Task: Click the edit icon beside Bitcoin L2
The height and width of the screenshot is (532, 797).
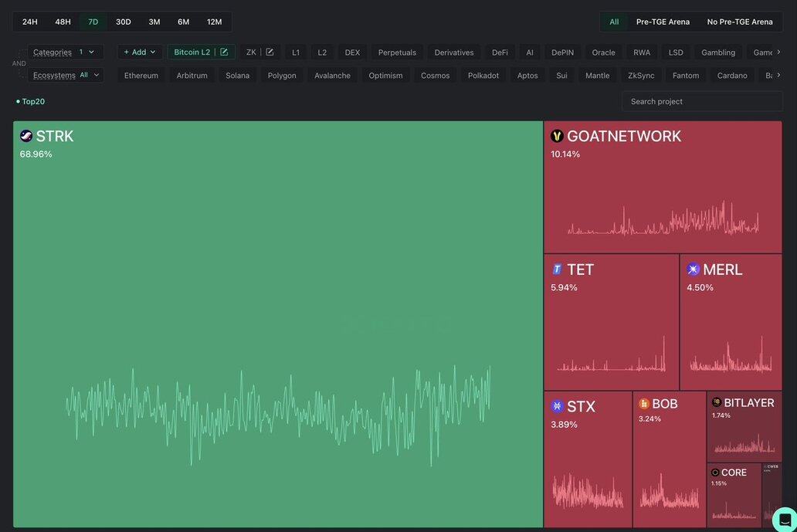Action: (x=224, y=53)
